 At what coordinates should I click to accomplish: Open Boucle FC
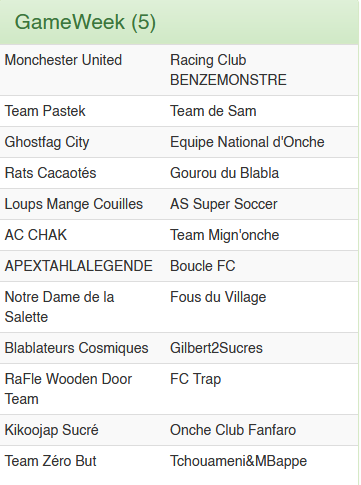click(203, 266)
